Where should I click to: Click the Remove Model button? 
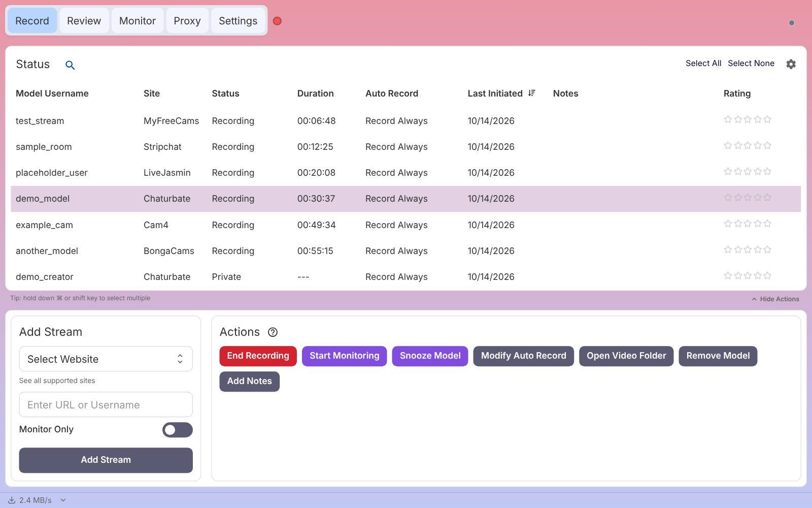click(x=718, y=356)
